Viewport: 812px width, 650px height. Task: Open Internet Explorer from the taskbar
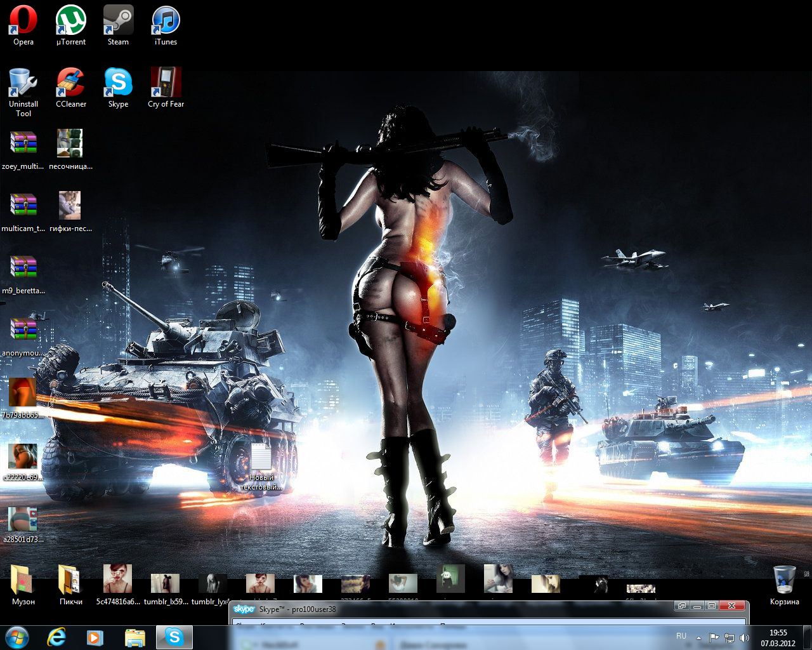pos(57,637)
